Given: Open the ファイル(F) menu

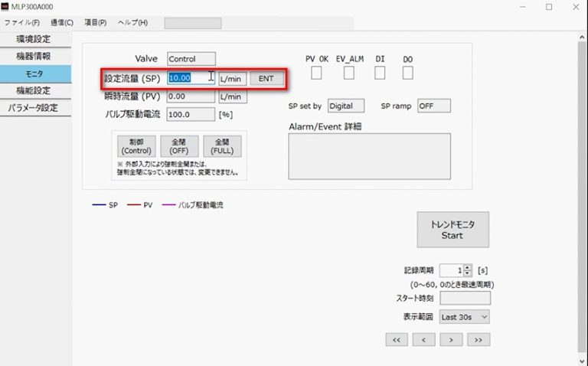Looking at the screenshot, I should pos(22,22).
